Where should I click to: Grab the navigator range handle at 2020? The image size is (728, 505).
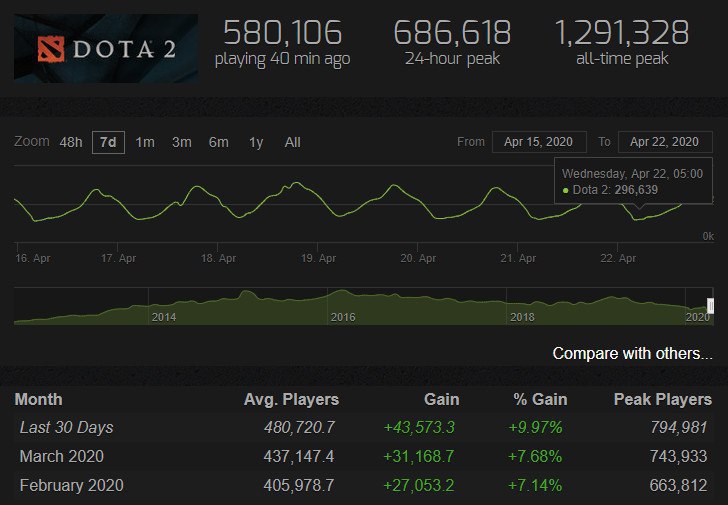[710, 306]
